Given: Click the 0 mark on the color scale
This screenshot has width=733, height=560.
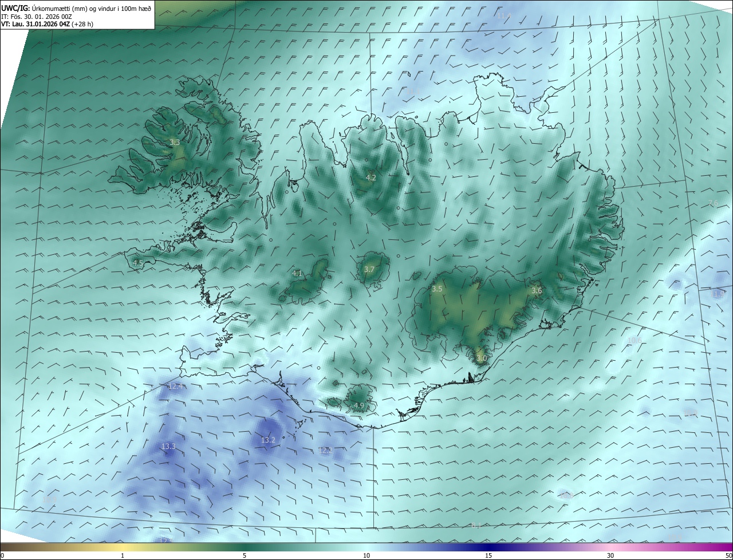Looking at the screenshot, I should tap(2, 555).
